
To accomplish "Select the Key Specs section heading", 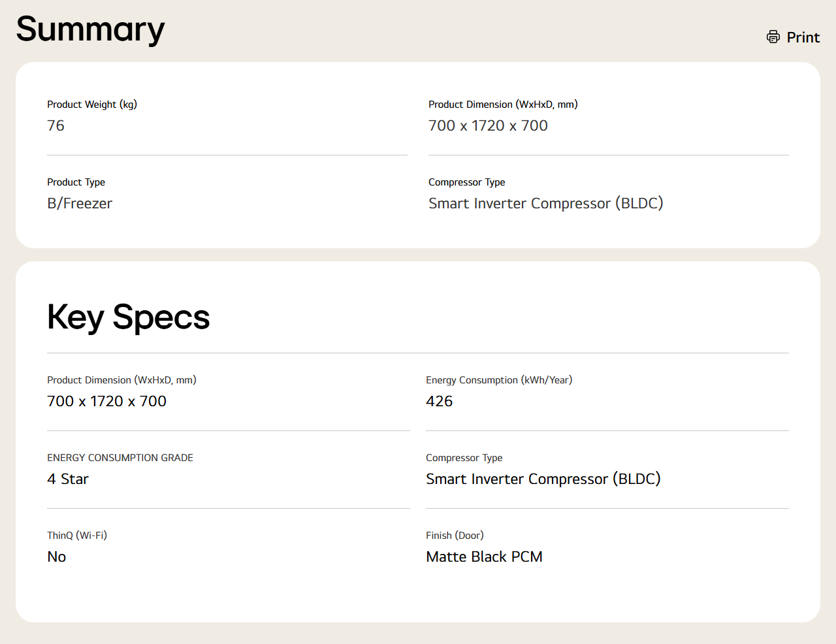I will 128,317.
